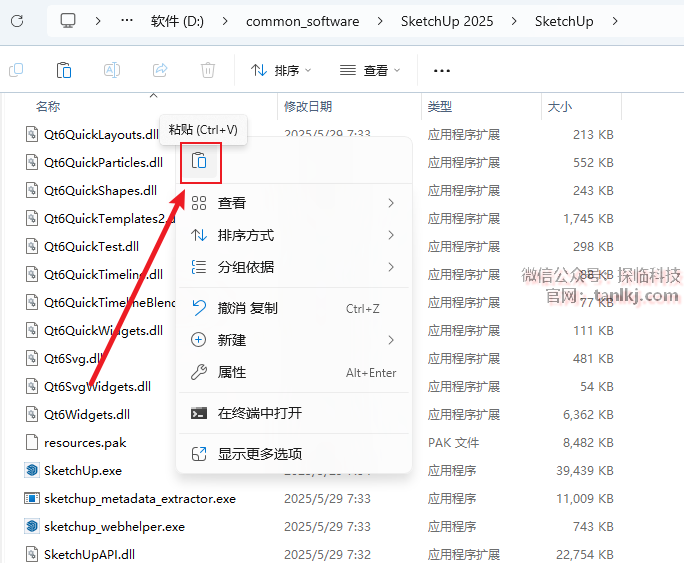684x563 pixels.
Task: Expand chevron after 软件 (D:) breadcrumb
Action: pos(225,21)
